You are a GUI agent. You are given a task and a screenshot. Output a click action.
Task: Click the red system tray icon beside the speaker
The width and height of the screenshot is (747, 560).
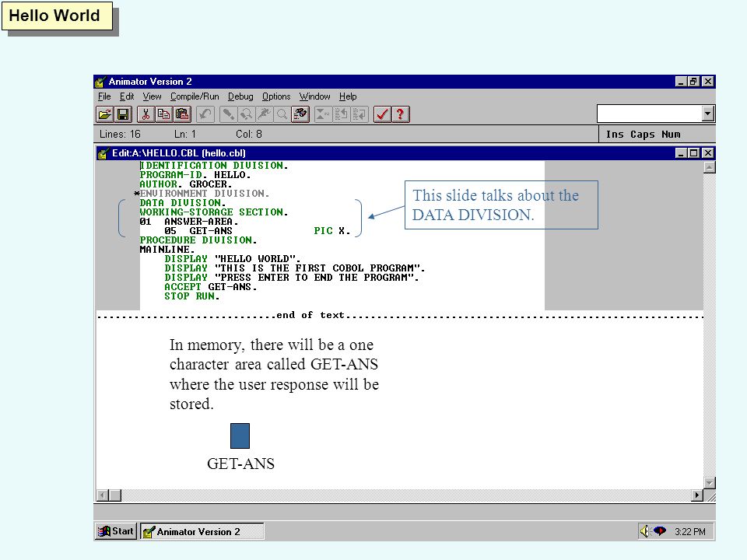pyautogui.click(x=660, y=531)
